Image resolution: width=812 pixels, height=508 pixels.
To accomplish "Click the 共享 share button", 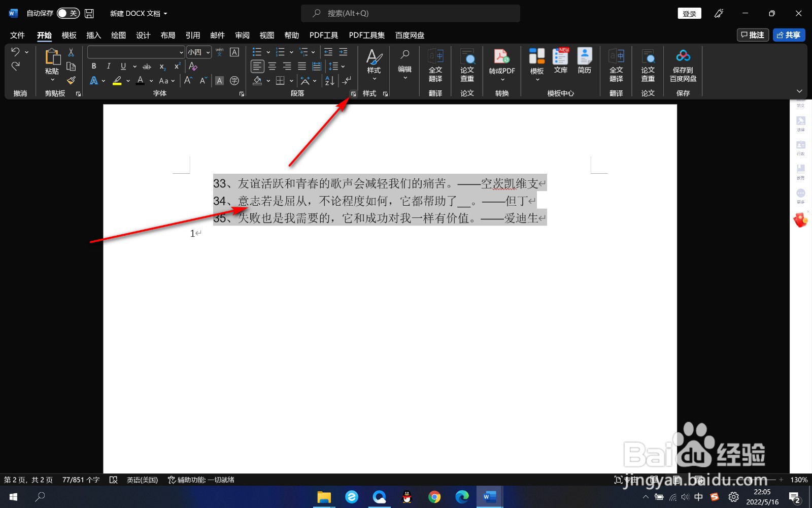I will click(789, 35).
